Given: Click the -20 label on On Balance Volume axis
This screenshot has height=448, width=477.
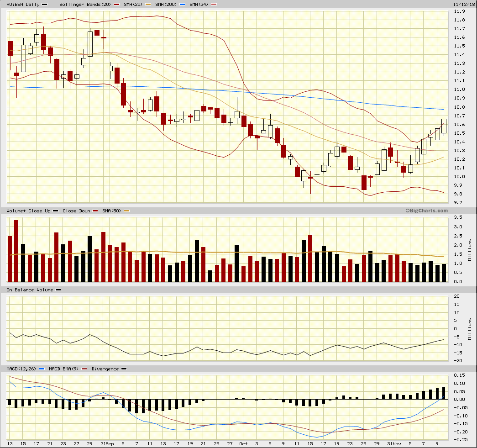Looking at the screenshot, I should 458,361.
